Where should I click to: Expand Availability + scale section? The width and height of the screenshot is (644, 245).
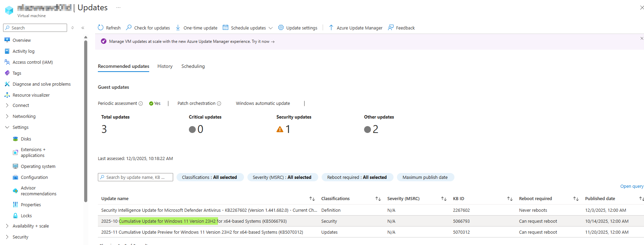pos(7,226)
